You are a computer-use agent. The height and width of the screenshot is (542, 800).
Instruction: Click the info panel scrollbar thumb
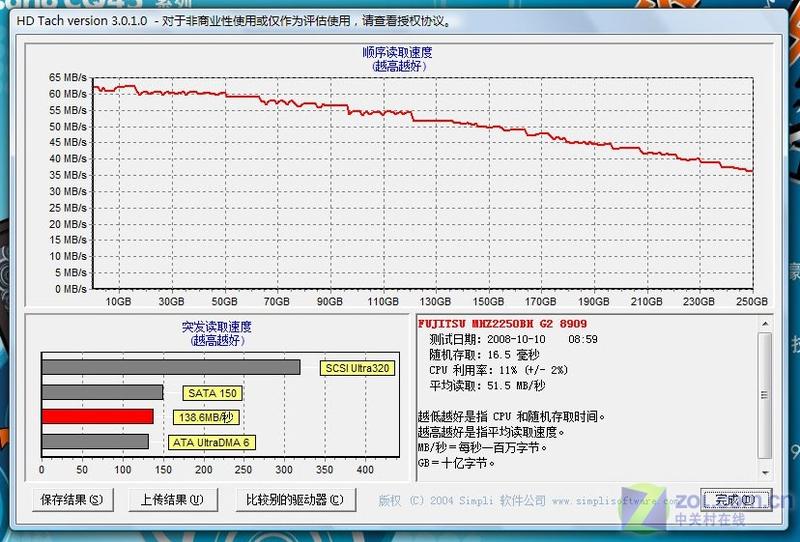point(765,396)
